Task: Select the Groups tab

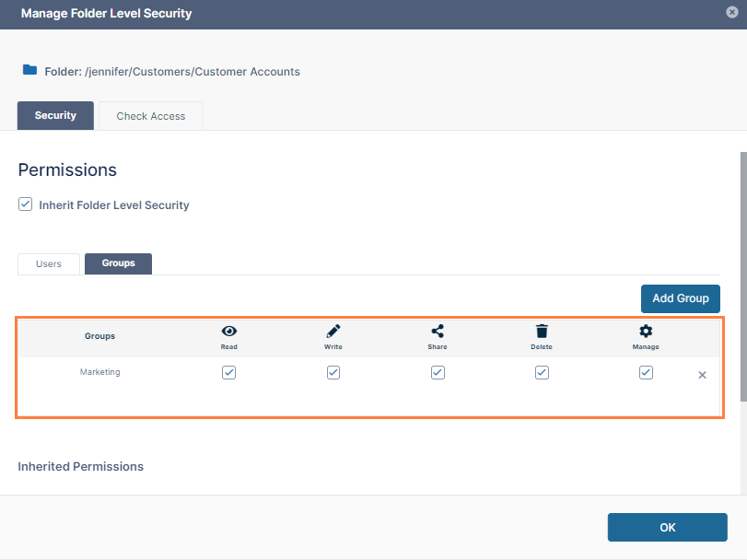Action: pyautogui.click(x=118, y=263)
